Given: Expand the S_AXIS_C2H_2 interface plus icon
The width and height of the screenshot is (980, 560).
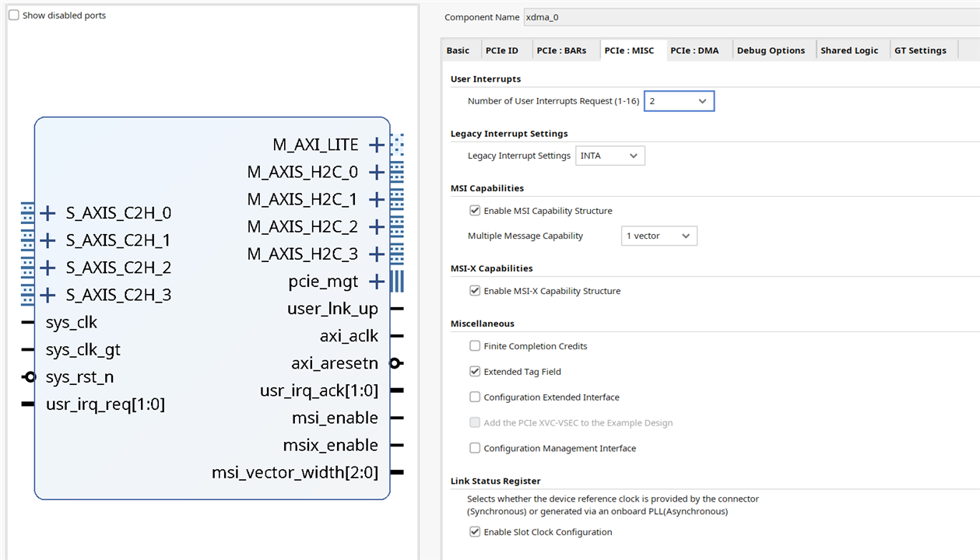Looking at the screenshot, I should 47,268.
